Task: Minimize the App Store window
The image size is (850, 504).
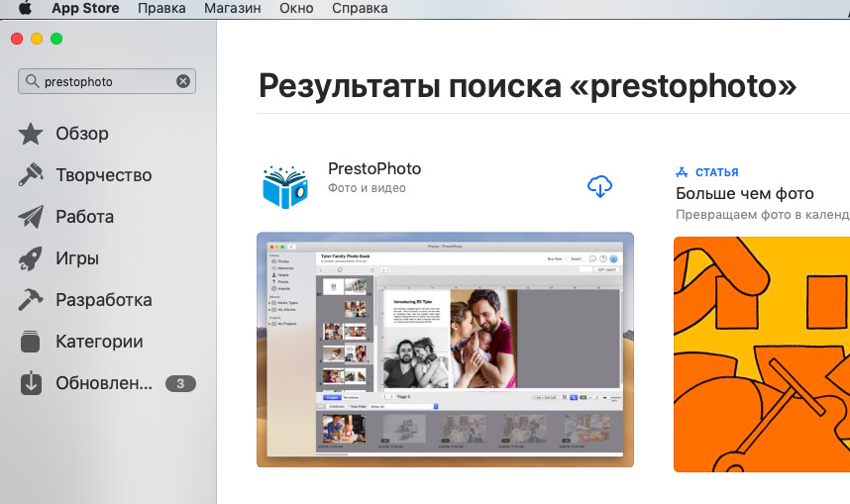Action: [37, 39]
